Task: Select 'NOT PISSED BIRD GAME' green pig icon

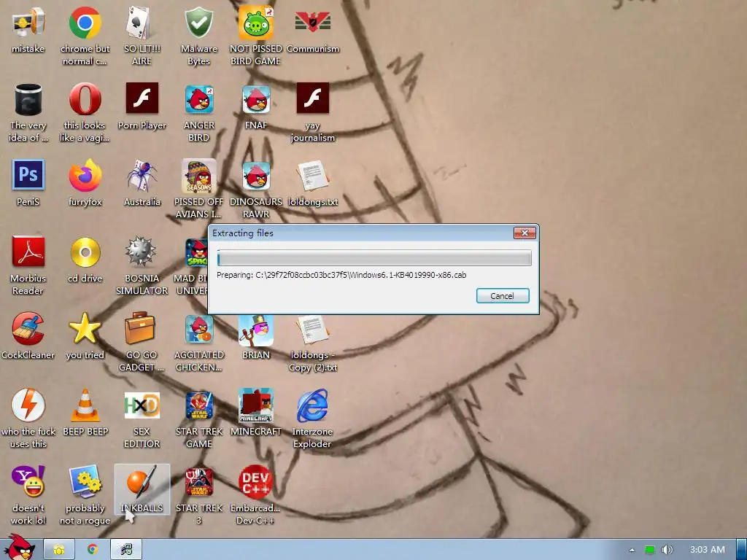Action: tap(256, 23)
